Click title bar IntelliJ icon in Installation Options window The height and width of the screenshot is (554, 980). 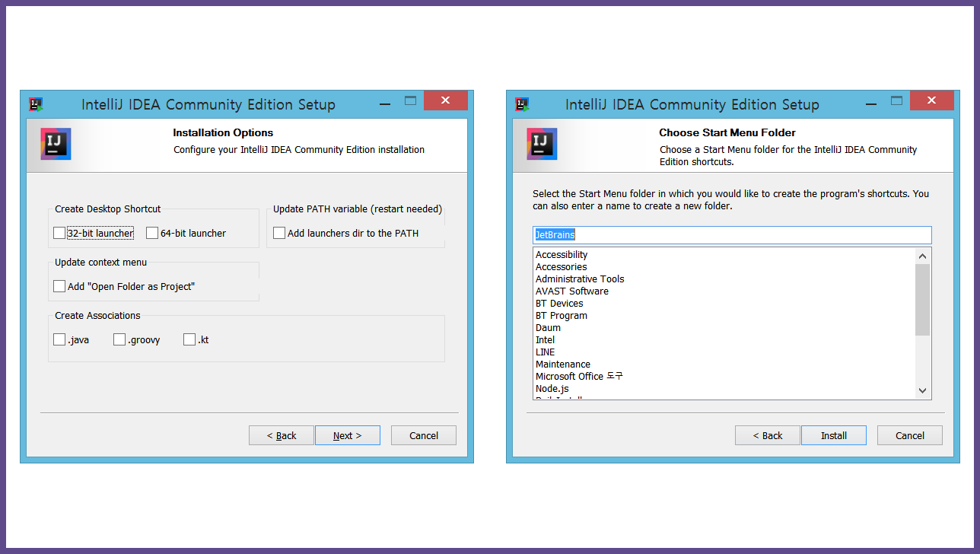35,104
